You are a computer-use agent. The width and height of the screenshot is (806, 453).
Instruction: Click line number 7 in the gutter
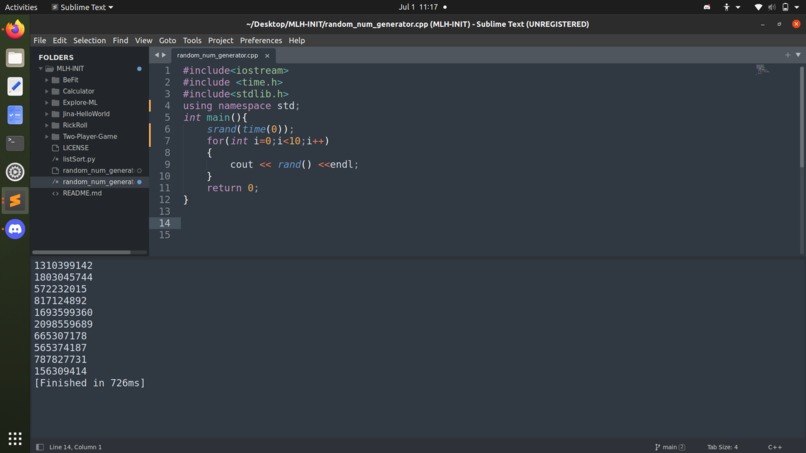[167, 141]
